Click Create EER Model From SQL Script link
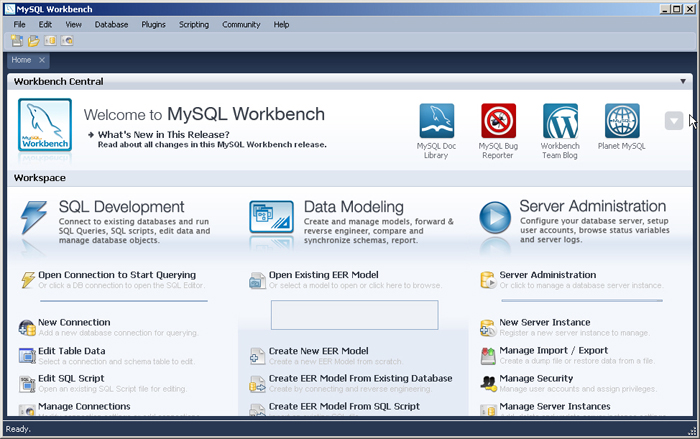 (x=344, y=406)
